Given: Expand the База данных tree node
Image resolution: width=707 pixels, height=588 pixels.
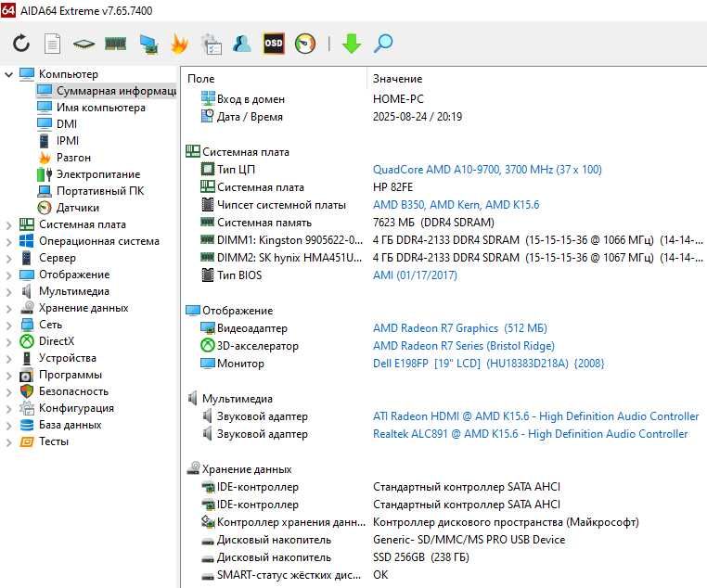Looking at the screenshot, I should [x=8, y=425].
